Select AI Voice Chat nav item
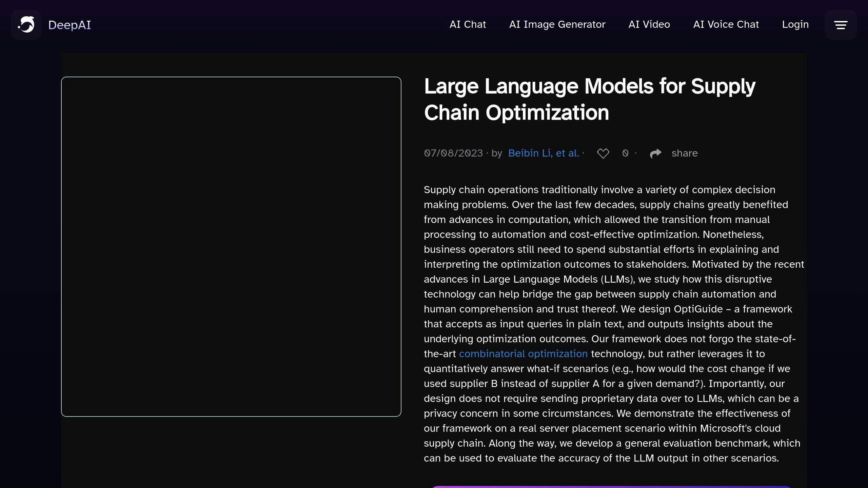The height and width of the screenshot is (488, 868). click(726, 24)
